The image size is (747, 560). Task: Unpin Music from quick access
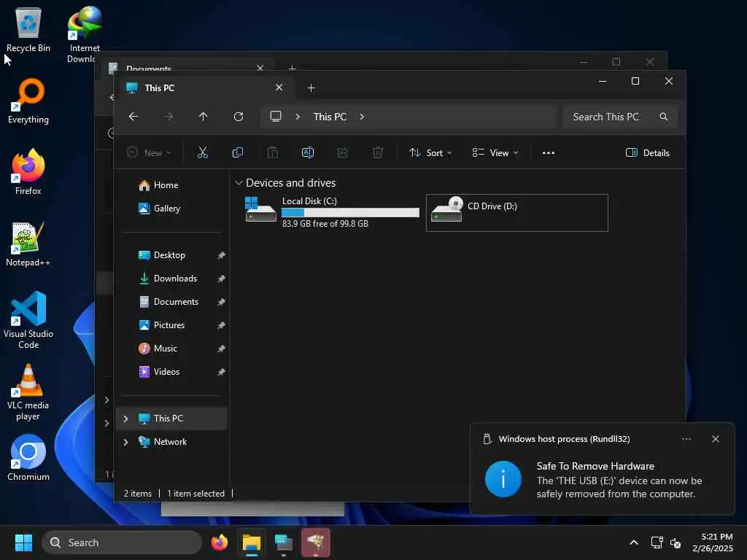(221, 349)
